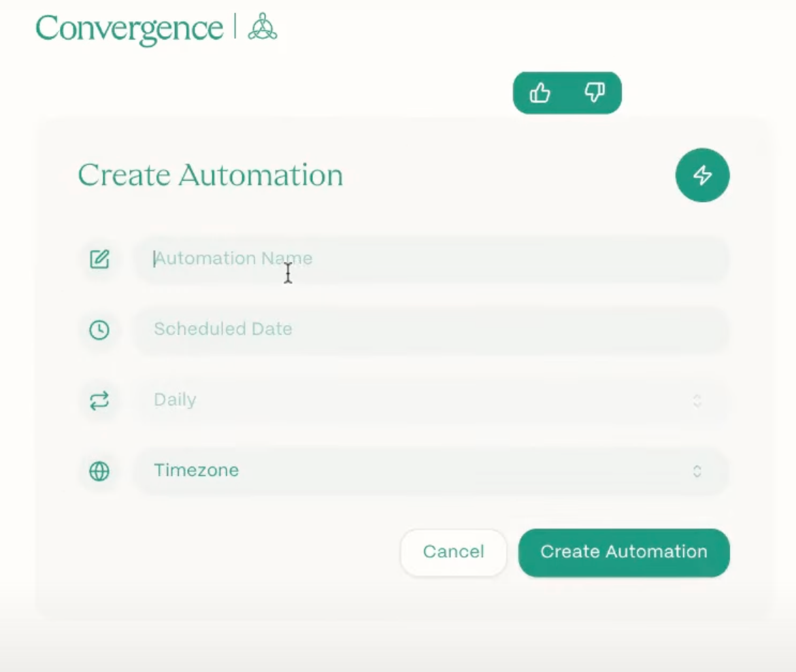Click the Convergence triangle knot emblem
Viewport: 796px width, 672px height.
tap(263, 27)
